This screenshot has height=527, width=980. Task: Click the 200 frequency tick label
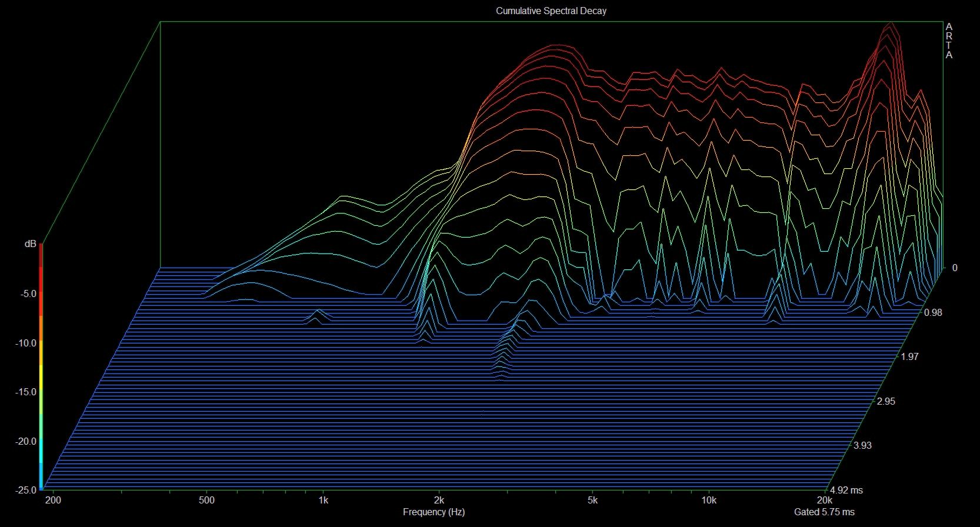53,500
